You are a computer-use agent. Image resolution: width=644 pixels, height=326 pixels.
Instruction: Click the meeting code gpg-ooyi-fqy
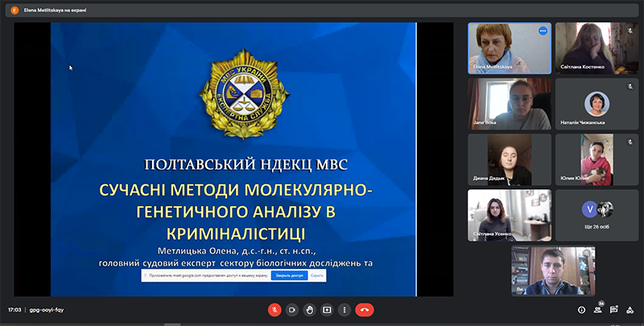point(47,310)
